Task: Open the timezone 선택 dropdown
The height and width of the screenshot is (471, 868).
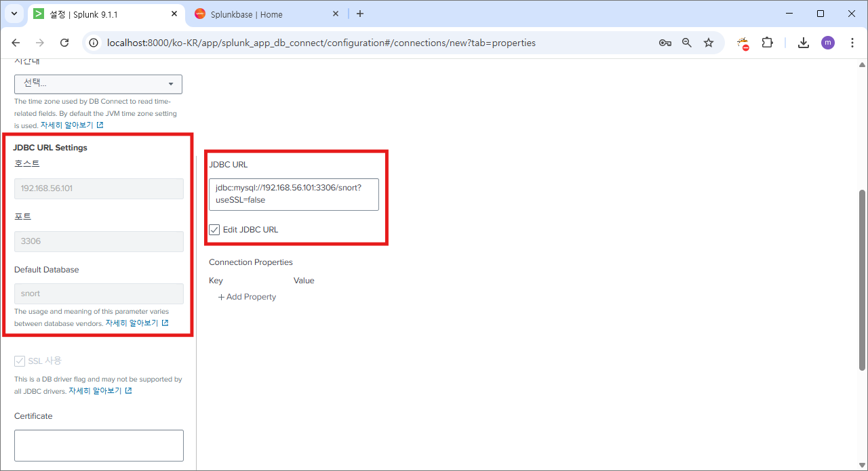Action: coord(98,84)
